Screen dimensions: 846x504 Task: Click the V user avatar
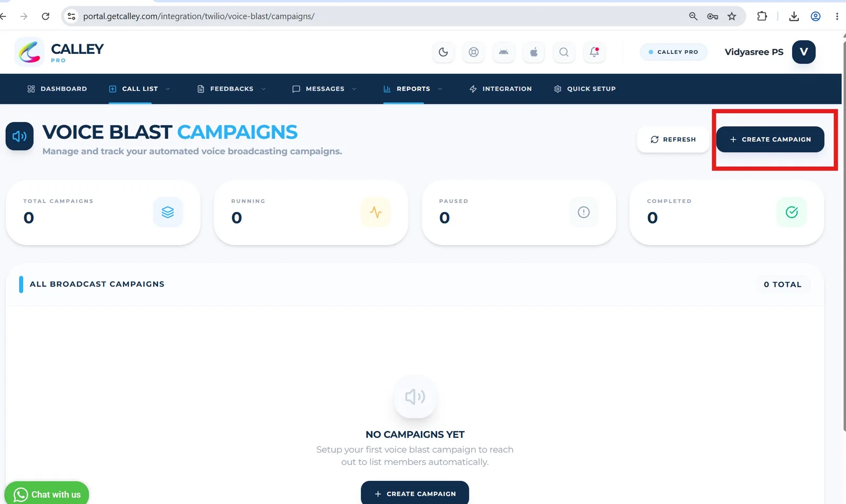click(x=804, y=52)
